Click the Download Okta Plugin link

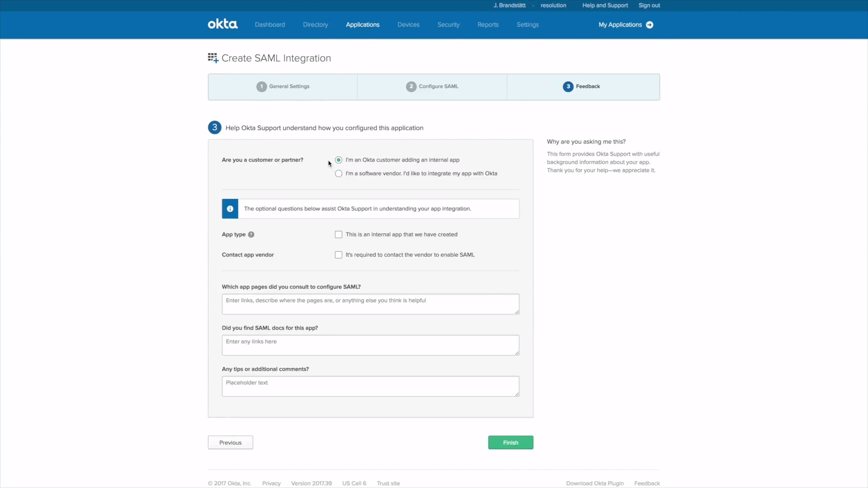pos(595,483)
